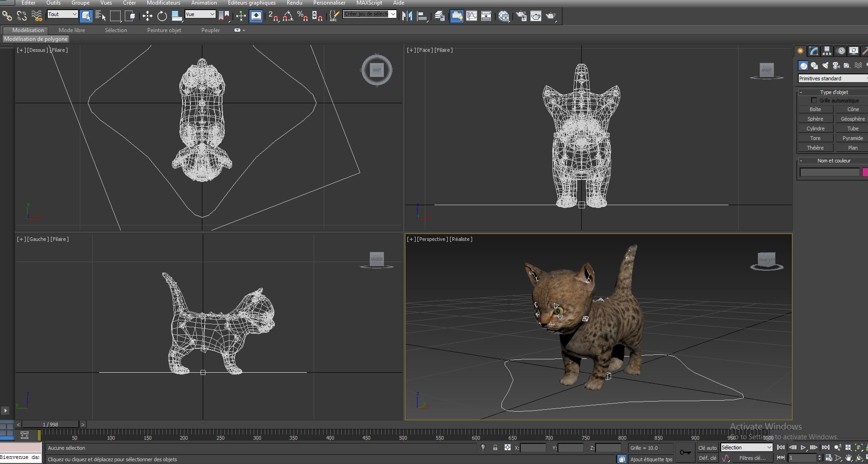Open the 'Tout' selection filter dropdown
Screen dimensions: 868x464
[x=62, y=14]
